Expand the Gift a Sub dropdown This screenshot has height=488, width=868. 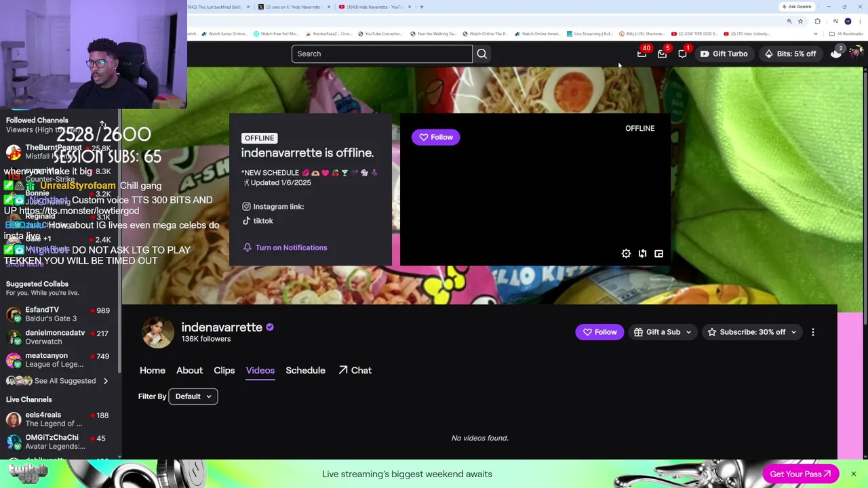663,332
